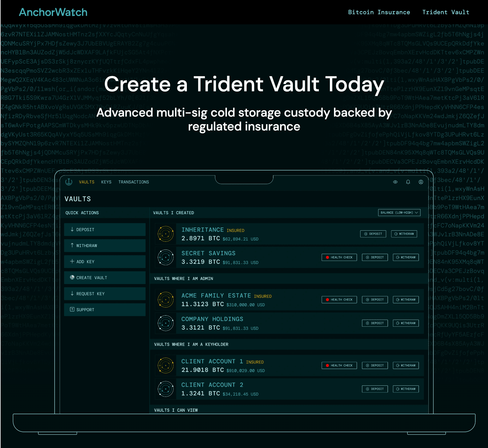The image size is (488, 448).
Task: Click the Company Holdings vault icon
Action: click(x=166, y=323)
